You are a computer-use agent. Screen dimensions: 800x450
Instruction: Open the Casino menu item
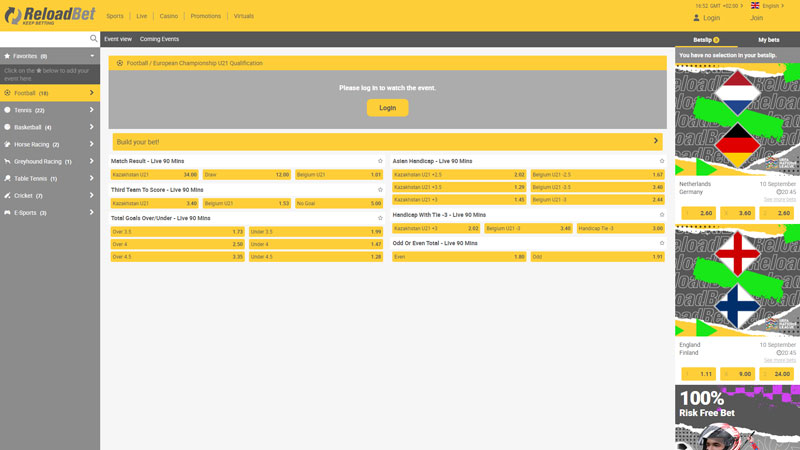tap(169, 16)
